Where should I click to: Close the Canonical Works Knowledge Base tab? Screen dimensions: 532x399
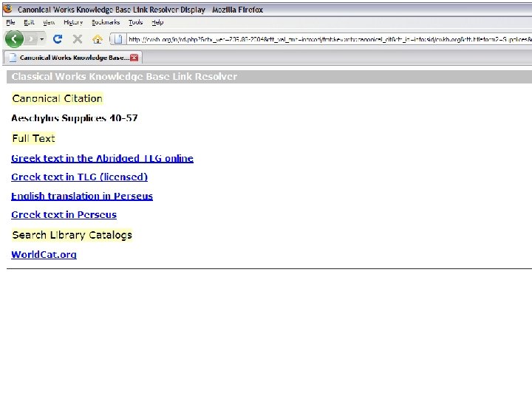134,58
